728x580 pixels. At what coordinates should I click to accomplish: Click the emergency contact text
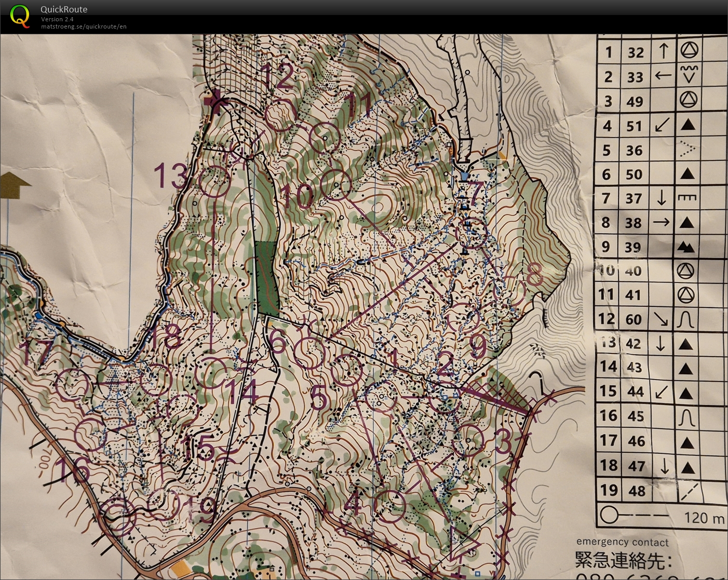coord(622,542)
